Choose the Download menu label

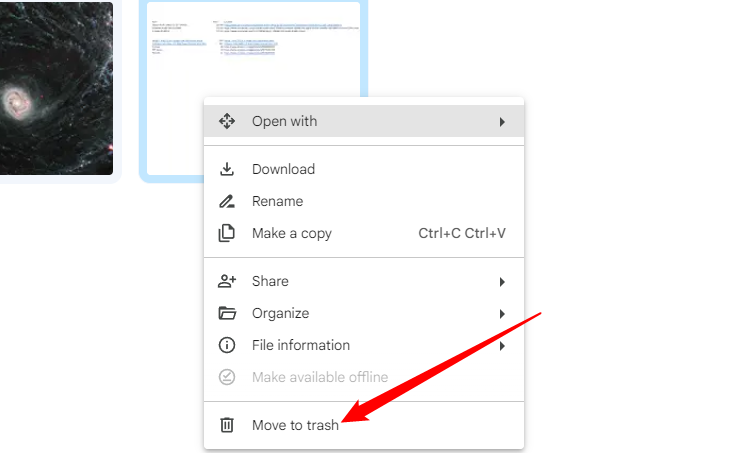(x=283, y=169)
